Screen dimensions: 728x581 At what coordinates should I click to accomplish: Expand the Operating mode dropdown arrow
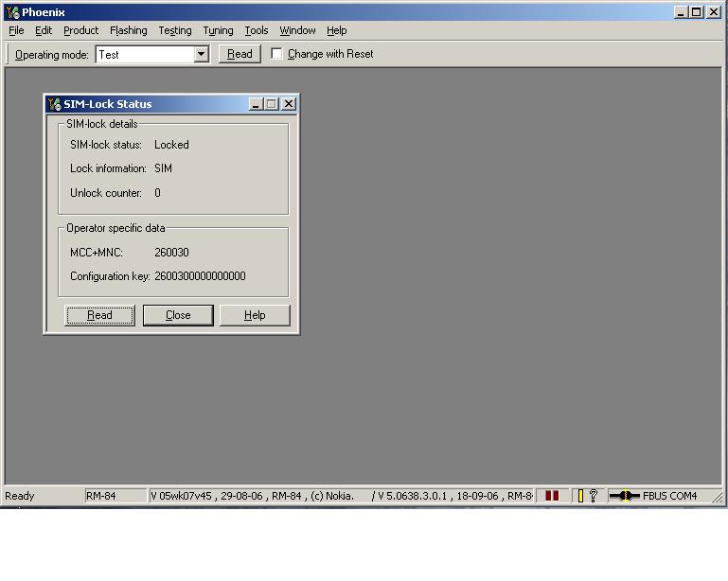[x=201, y=54]
